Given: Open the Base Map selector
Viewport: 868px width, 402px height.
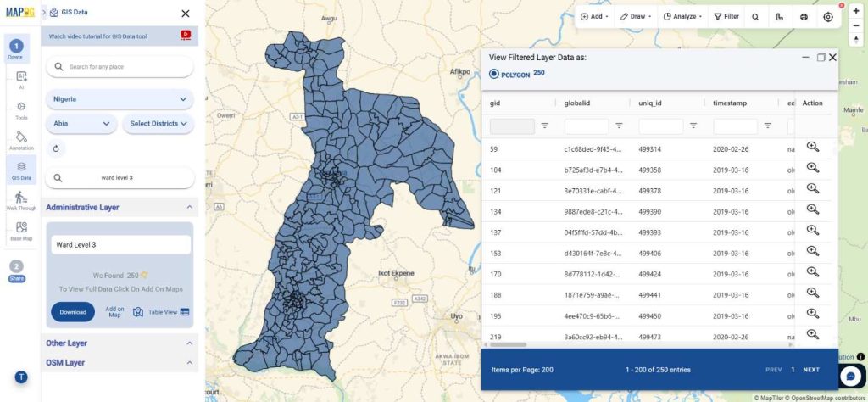Looking at the screenshot, I should (x=21, y=231).
